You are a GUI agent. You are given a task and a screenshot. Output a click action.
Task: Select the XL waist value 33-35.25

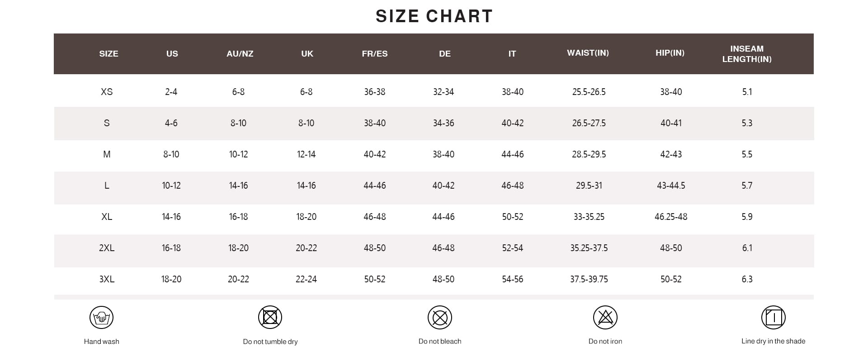[x=589, y=217]
